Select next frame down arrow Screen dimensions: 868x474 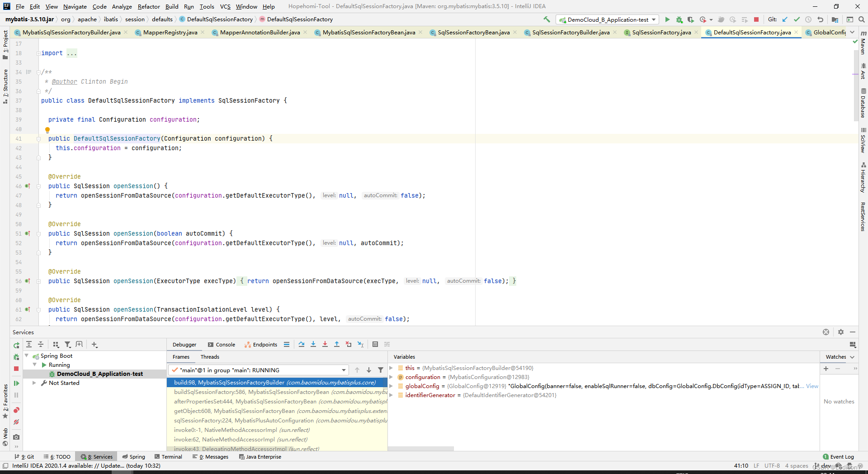pos(369,370)
